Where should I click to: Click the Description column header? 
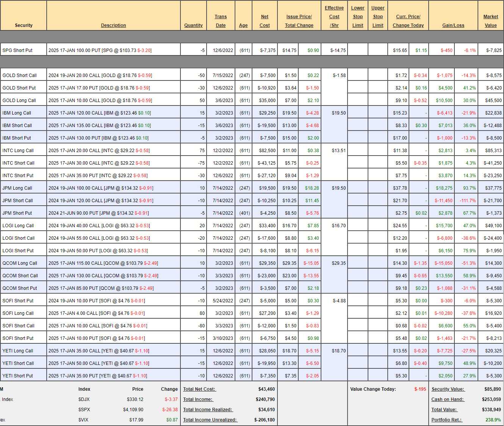[113, 25]
